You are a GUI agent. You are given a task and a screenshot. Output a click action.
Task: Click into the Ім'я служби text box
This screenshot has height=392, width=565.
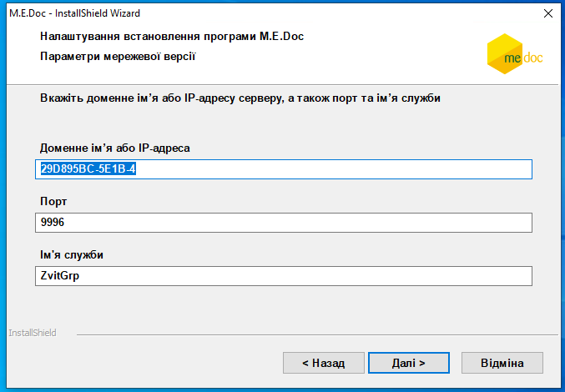pos(284,276)
